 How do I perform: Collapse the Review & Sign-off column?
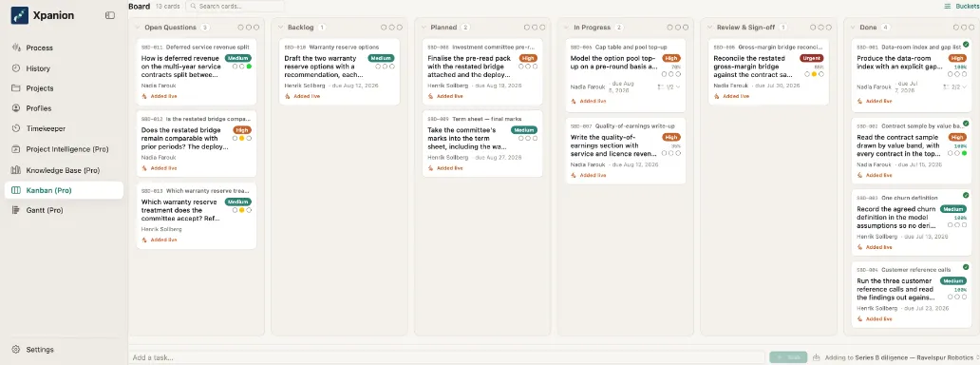click(710, 28)
